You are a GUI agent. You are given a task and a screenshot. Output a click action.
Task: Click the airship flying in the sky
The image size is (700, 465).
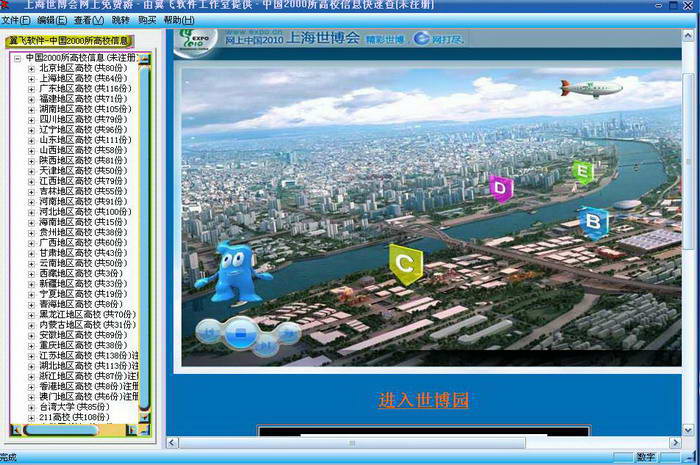pyautogui.click(x=591, y=88)
